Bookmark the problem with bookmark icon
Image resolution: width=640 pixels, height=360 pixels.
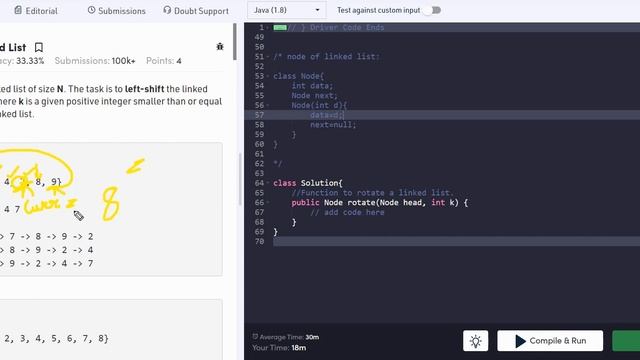point(38,47)
